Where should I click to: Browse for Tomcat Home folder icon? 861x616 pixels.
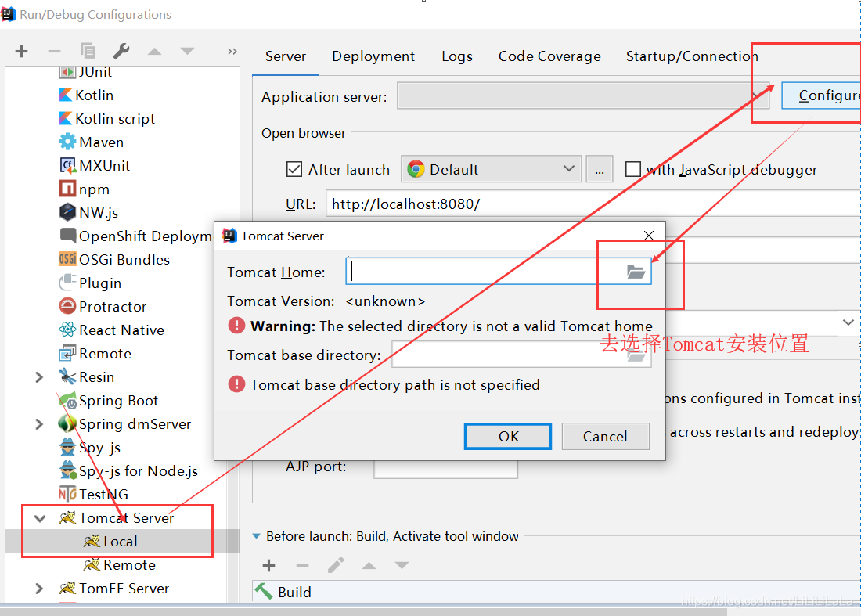pos(636,272)
